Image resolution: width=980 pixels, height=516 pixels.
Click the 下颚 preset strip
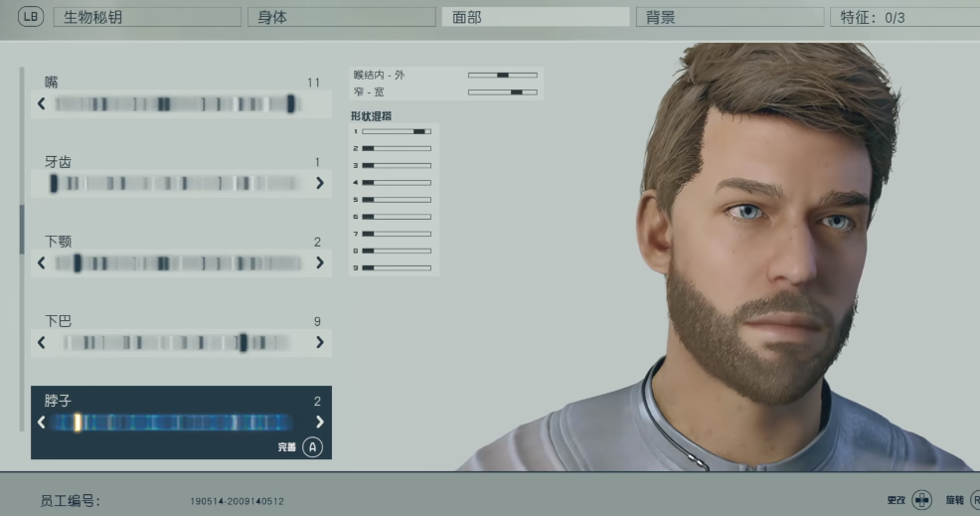pos(178,262)
